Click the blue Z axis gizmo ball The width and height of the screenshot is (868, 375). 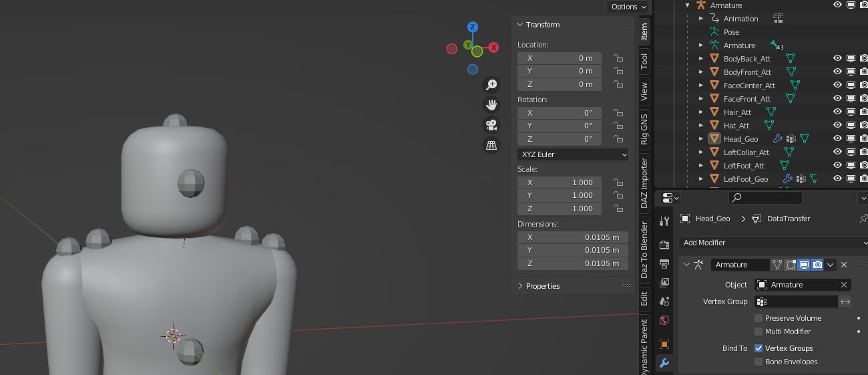point(473,27)
